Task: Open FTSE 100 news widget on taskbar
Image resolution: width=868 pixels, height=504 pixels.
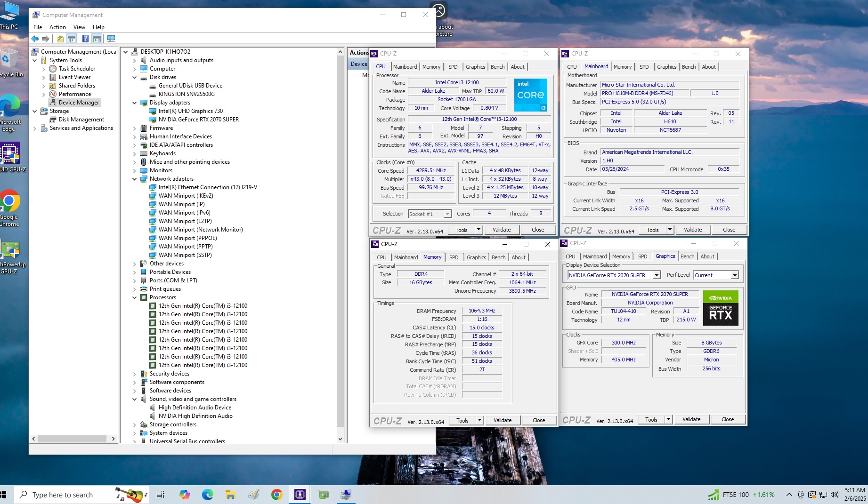Action: 741,495
